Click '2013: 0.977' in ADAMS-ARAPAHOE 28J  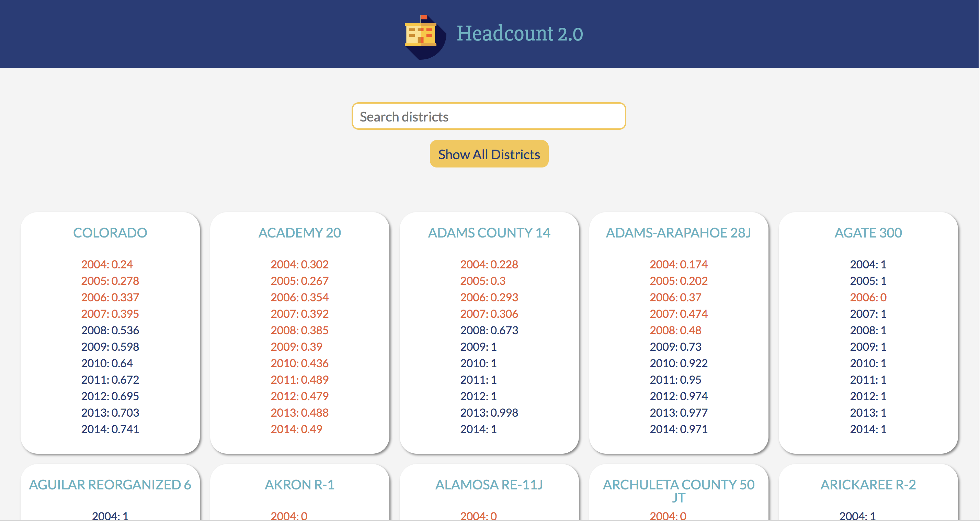(679, 413)
